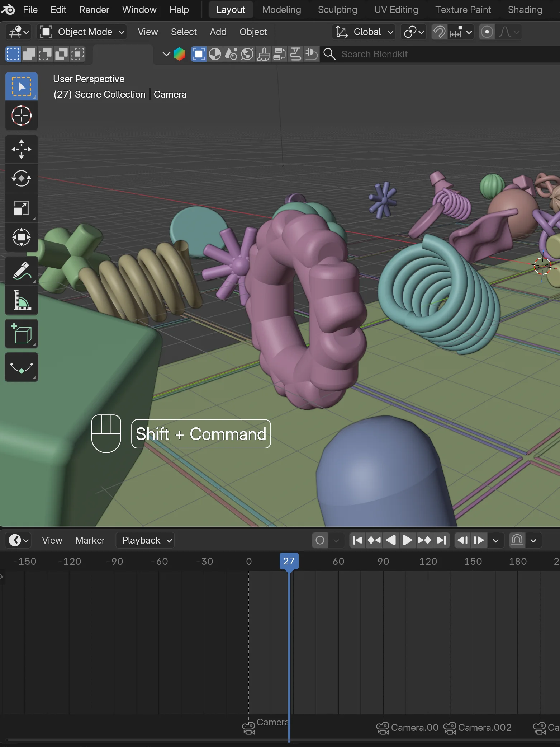Jump to the timeline end frame
Viewport: 560px width, 747px height.
tap(441, 540)
